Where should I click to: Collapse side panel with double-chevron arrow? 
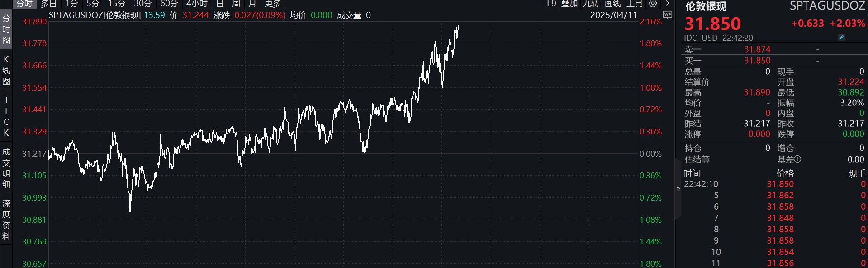pyautogui.click(x=678, y=189)
